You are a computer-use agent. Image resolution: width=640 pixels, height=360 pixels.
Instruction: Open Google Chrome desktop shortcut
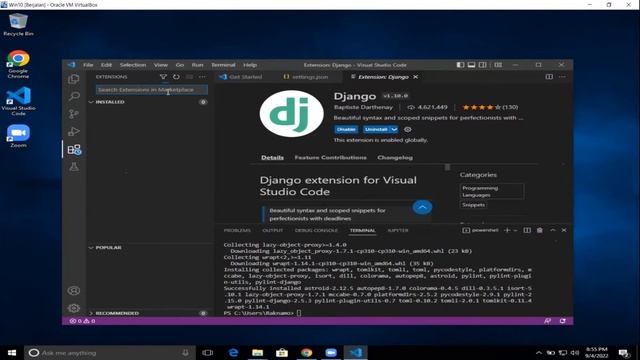pos(18,64)
